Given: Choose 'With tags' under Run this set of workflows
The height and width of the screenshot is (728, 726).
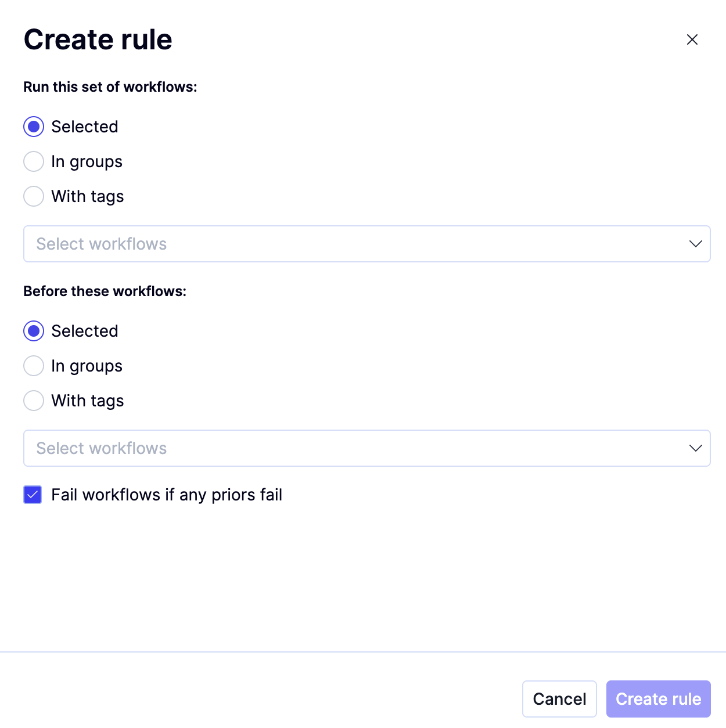Looking at the screenshot, I should (x=34, y=196).
